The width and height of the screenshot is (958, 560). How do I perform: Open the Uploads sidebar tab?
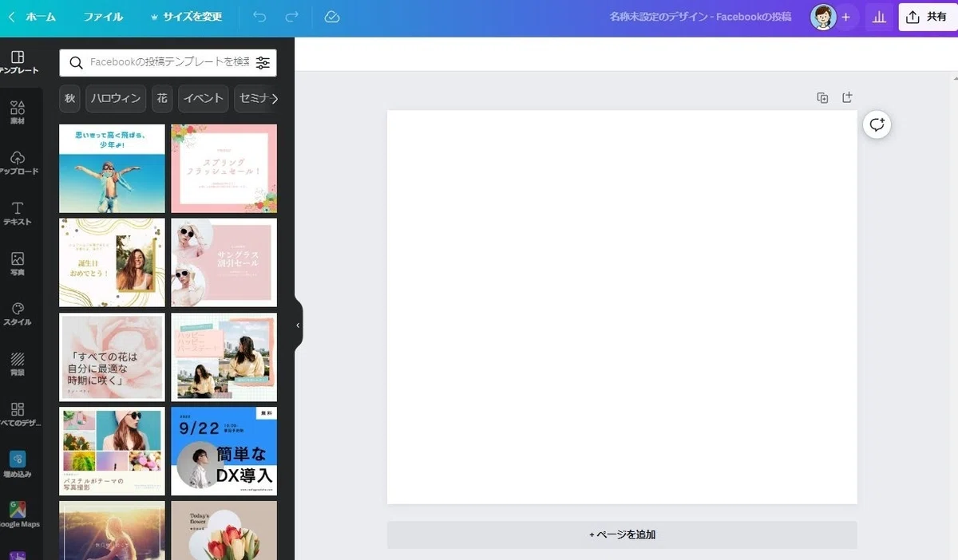pyautogui.click(x=18, y=163)
